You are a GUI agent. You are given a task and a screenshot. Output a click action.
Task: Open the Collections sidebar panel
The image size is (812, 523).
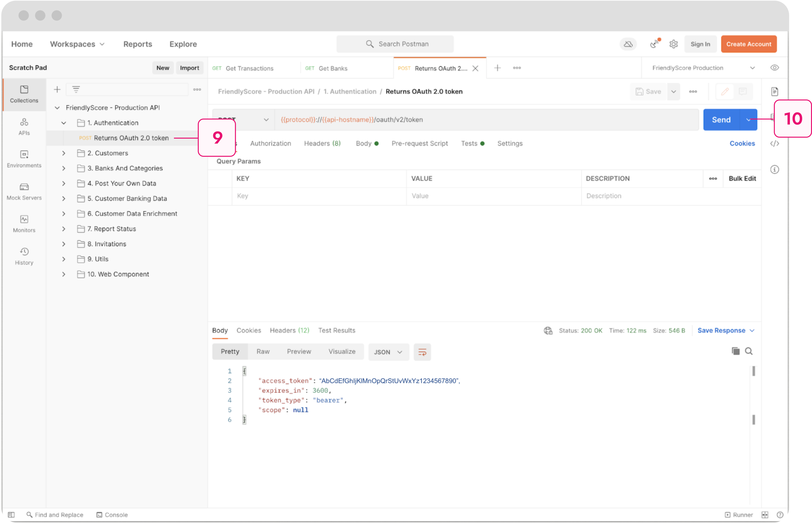pos(24,94)
